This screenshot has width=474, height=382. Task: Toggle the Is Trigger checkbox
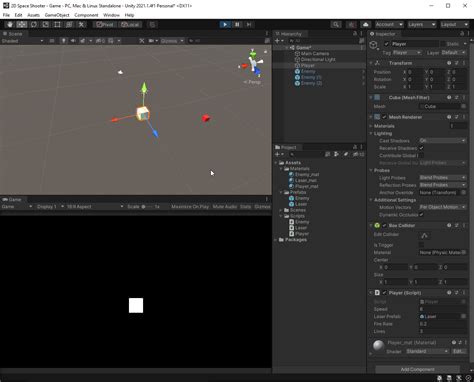(421, 245)
